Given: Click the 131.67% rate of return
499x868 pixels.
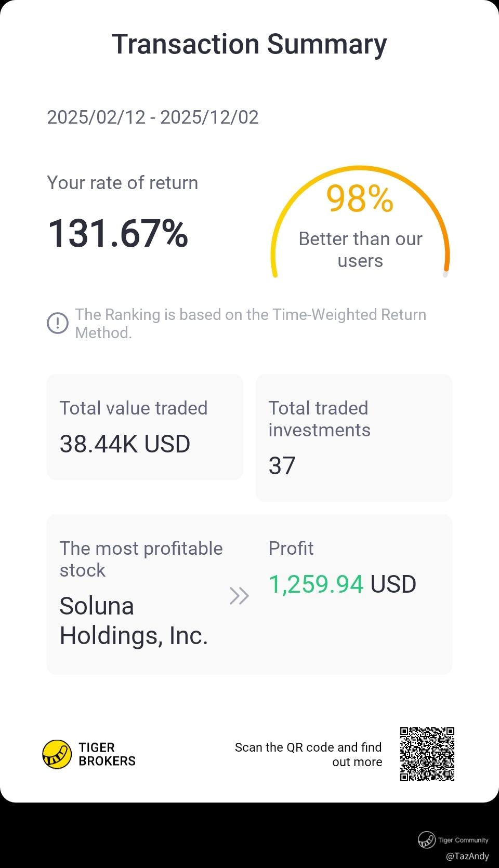Looking at the screenshot, I should [118, 233].
